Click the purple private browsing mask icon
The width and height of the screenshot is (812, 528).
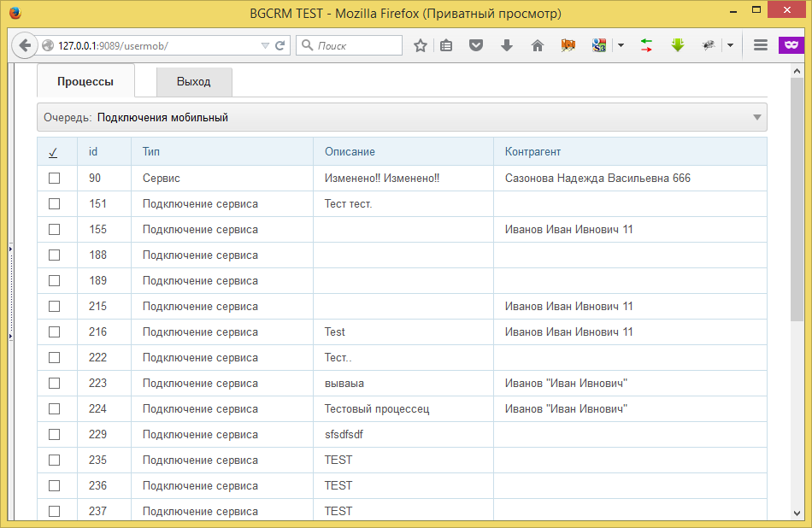click(x=791, y=45)
